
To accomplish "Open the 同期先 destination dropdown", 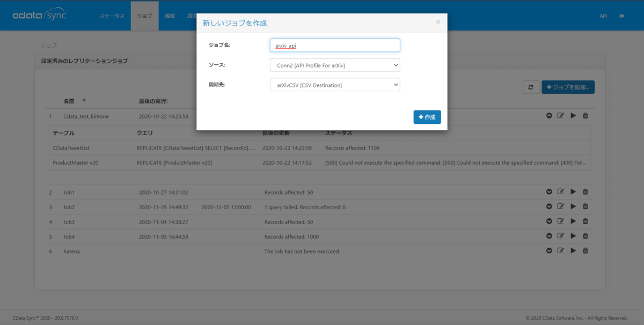I will 335,85.
